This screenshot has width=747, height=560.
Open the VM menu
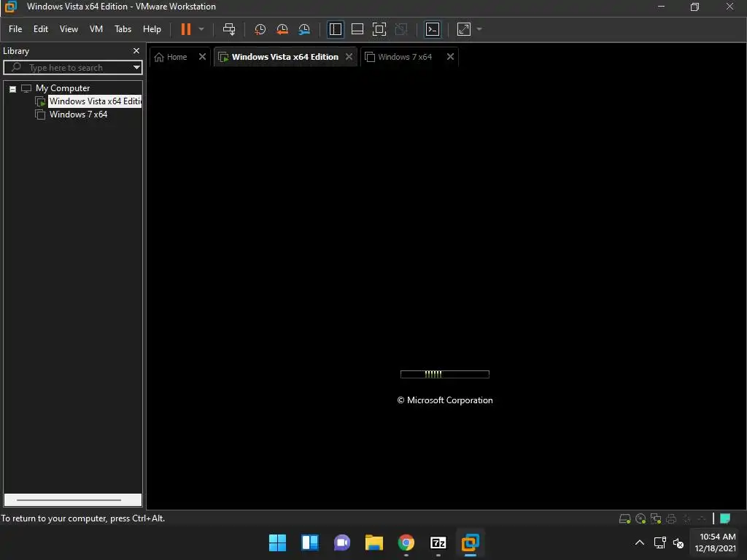[96, 29]
